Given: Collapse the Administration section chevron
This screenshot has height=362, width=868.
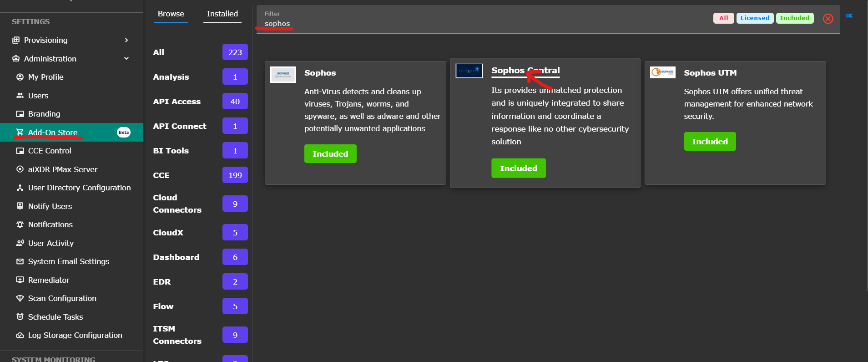Looking at the screenshot, I should tap(126, 59).
